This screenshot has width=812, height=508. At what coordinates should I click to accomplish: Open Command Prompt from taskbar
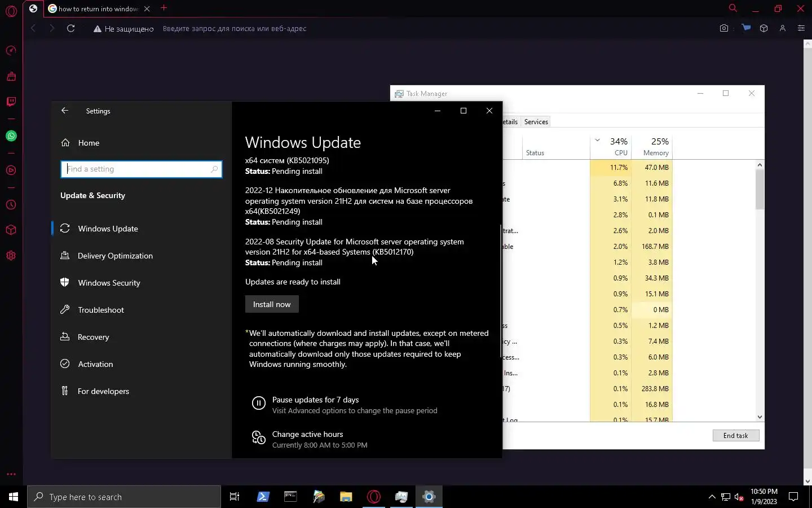pos(290,497)
